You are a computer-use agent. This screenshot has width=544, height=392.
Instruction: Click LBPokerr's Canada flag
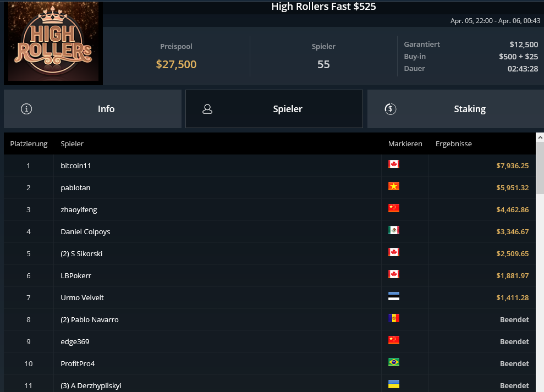click(394, 274)
